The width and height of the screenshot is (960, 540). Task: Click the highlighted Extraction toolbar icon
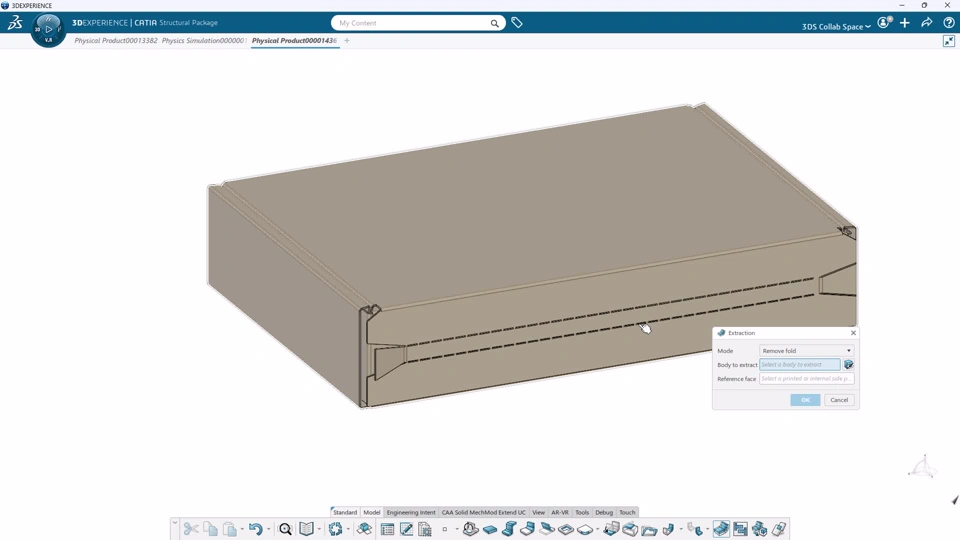(721, 528)
